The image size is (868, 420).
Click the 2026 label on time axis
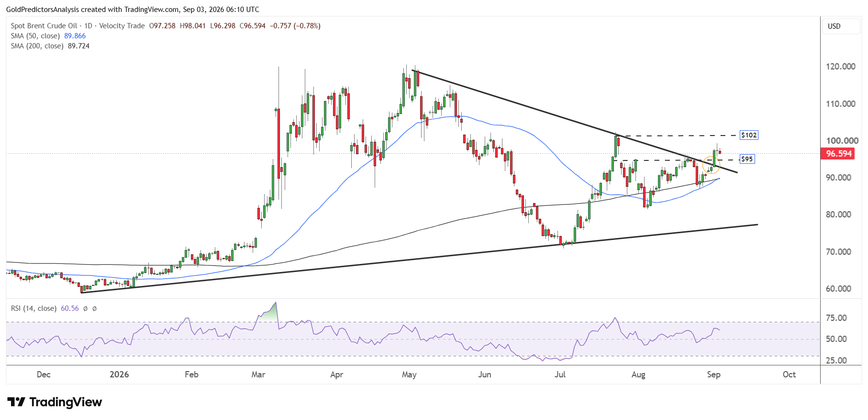(x=119, y=375)
